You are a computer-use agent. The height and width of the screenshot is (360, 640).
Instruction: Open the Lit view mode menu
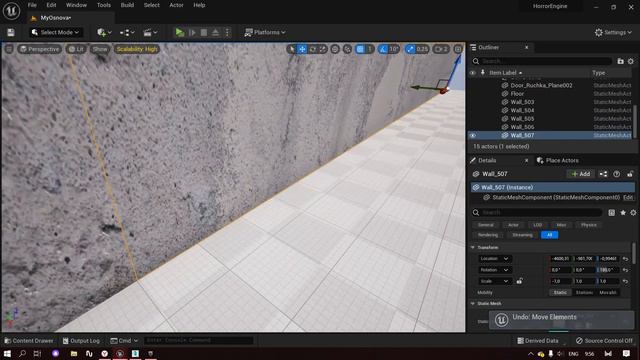[76, 49]
